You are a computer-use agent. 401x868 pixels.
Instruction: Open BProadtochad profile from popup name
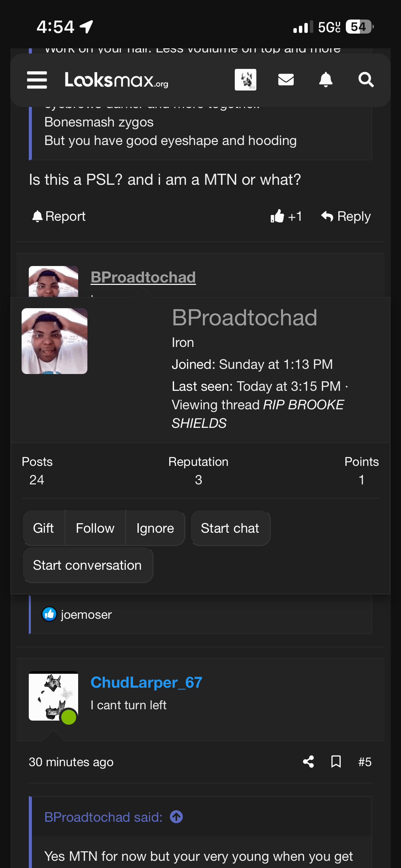click(244, 317)
